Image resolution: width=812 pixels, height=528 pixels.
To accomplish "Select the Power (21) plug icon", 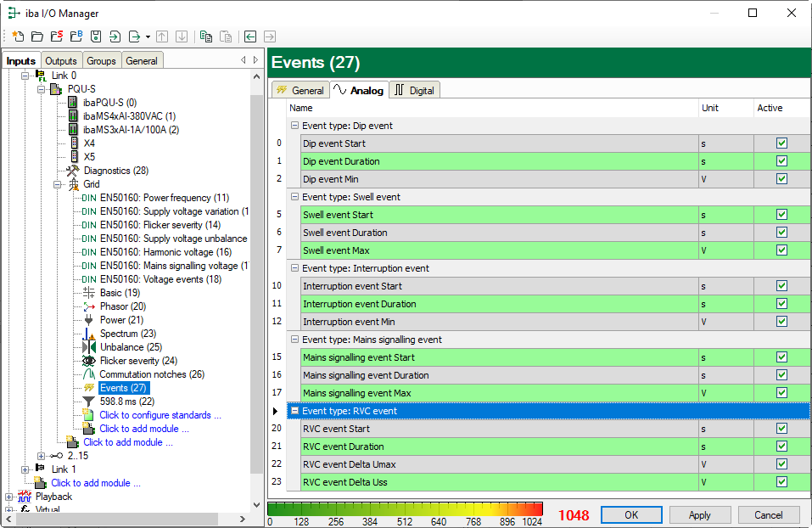I will coord(89,320).
